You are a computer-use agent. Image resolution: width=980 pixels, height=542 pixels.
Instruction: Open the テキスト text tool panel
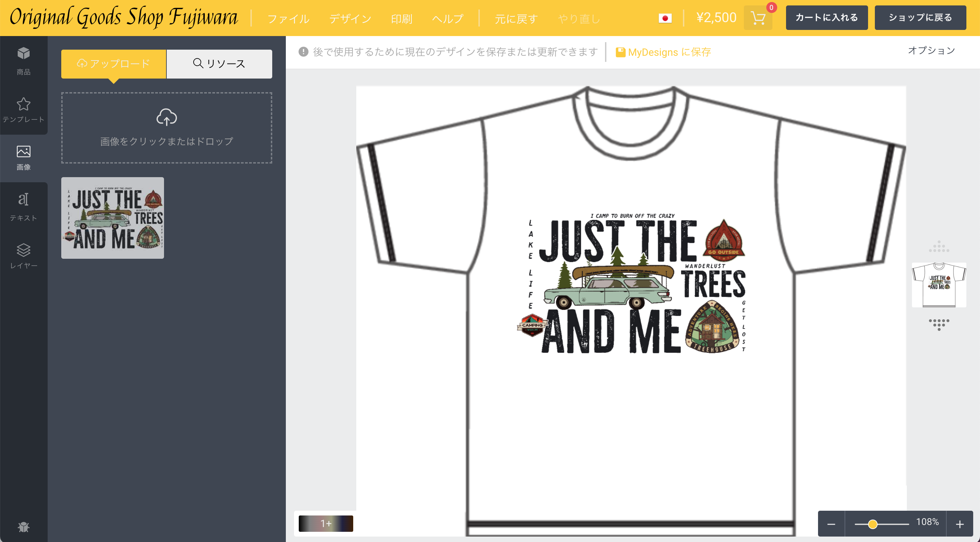(23, 206)
